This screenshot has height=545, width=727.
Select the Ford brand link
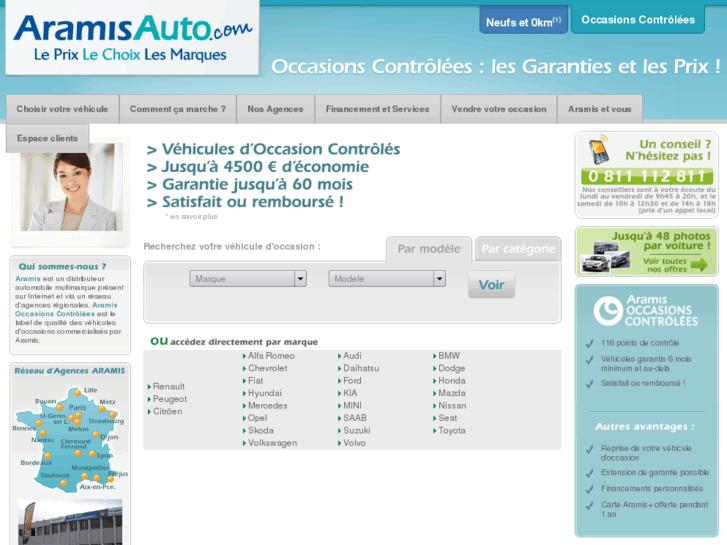pos(352,381)
